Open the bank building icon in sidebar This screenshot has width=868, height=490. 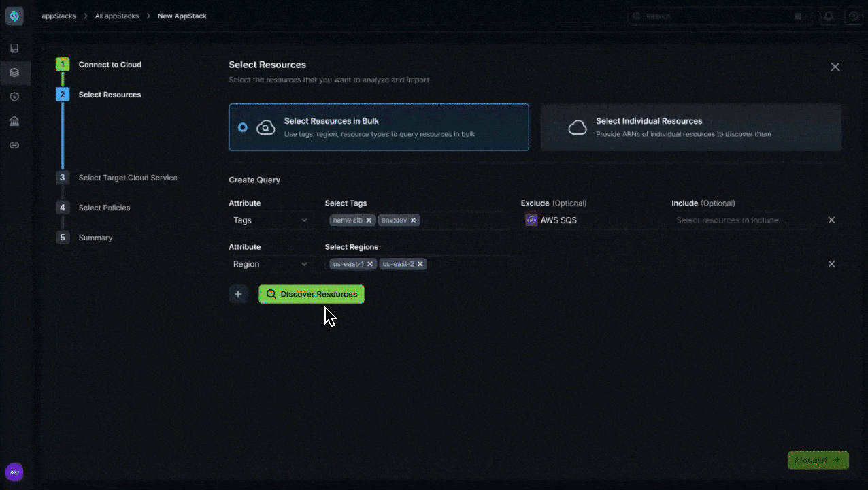click(14, 121)
